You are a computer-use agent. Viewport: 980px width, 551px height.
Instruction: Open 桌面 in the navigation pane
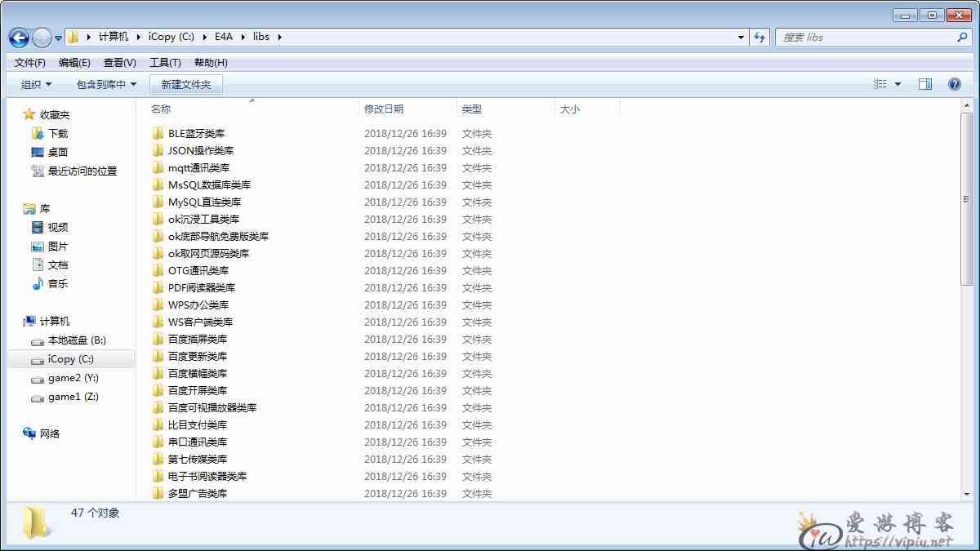click(58, 152)
